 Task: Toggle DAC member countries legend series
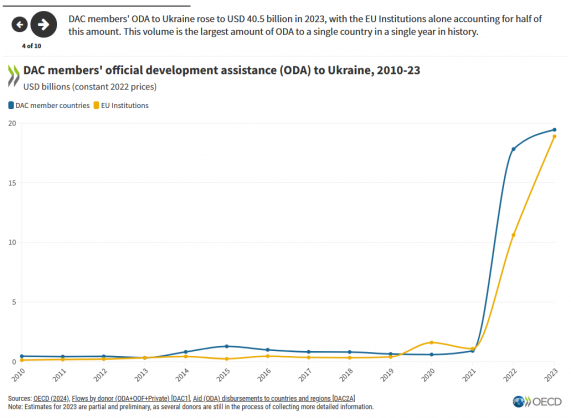[49, 106]
